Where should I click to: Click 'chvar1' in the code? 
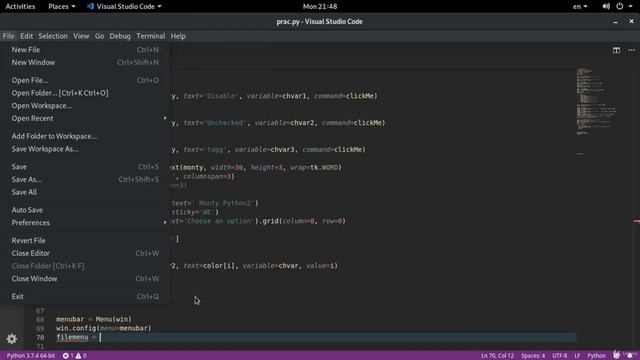tap(294, 96)
